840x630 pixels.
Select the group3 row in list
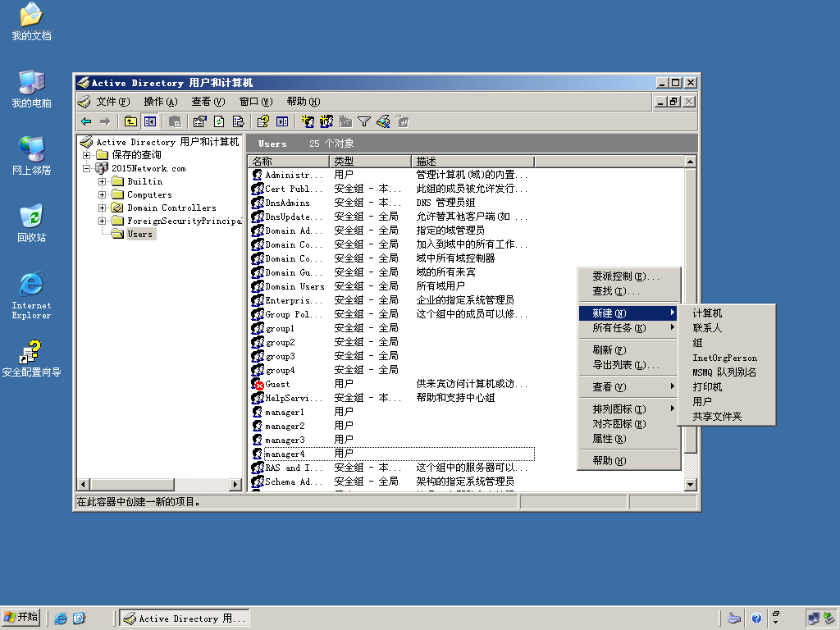[393, 356]
